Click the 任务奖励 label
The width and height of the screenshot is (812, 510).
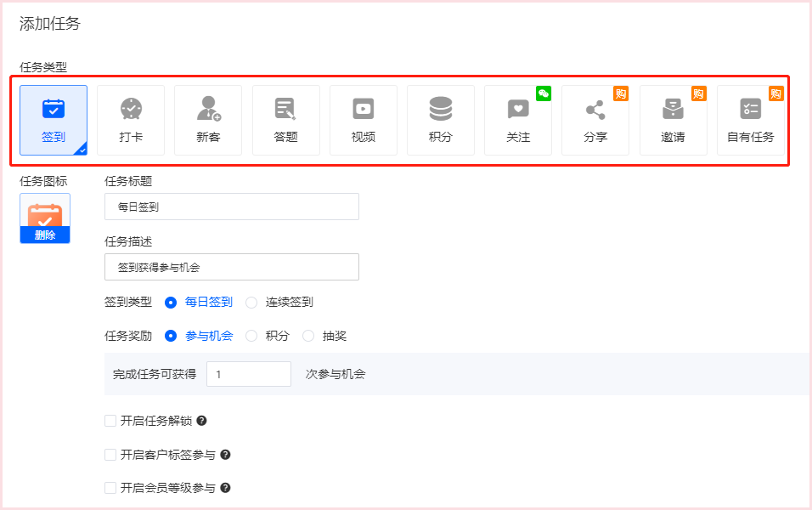tap(128, 336)
